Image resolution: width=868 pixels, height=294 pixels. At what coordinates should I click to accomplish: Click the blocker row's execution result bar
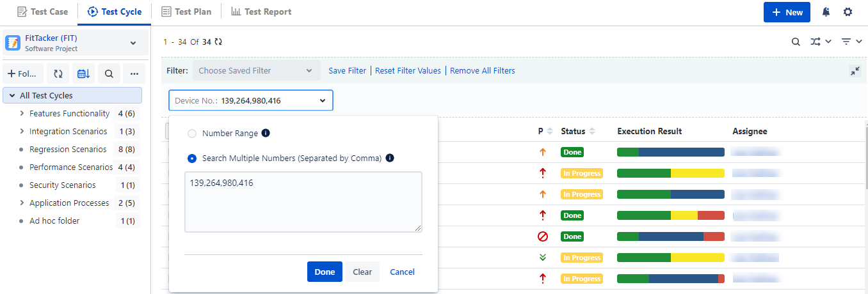[671, 236]
